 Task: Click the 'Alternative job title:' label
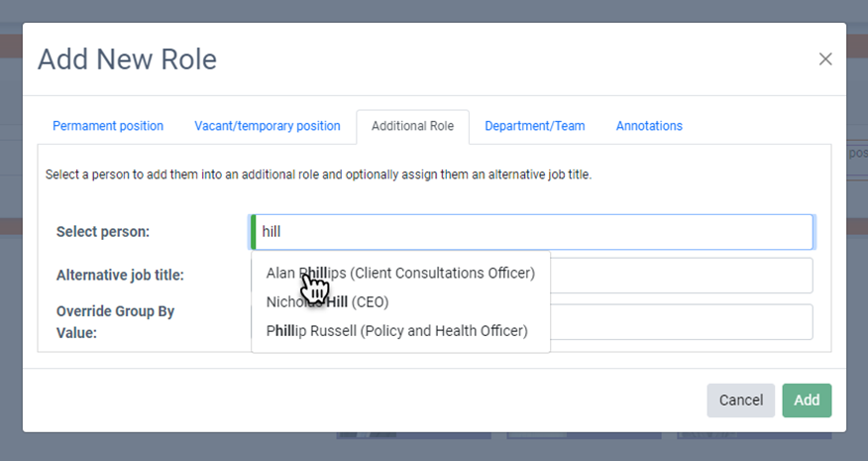click(120, 276)
